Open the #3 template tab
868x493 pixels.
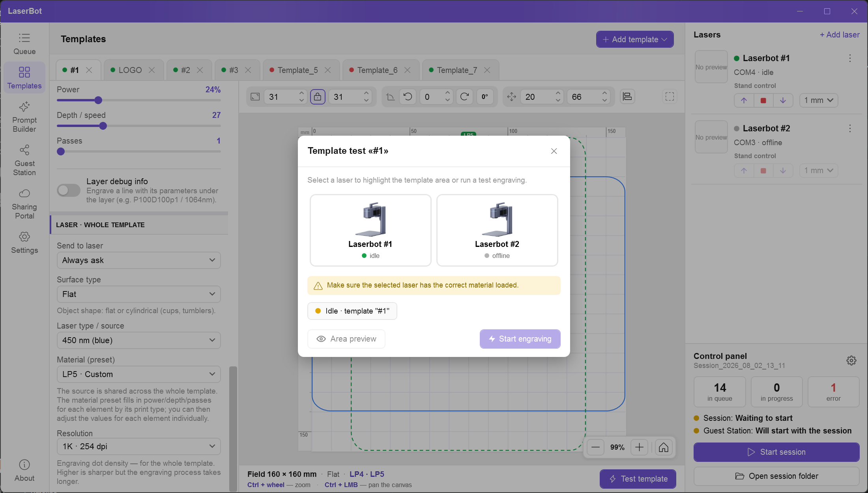click(x=237, y=70)
